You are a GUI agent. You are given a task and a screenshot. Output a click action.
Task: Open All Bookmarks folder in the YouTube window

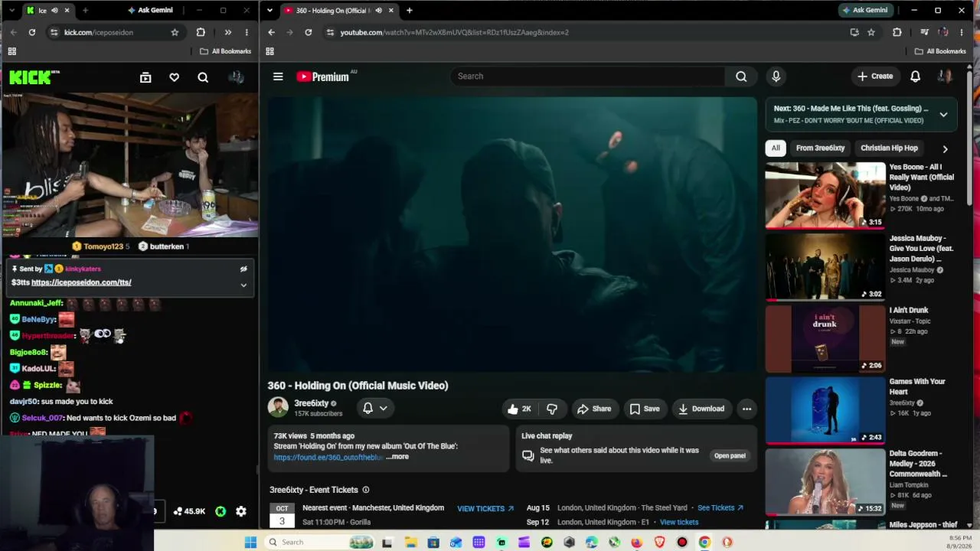click(940, 51)
